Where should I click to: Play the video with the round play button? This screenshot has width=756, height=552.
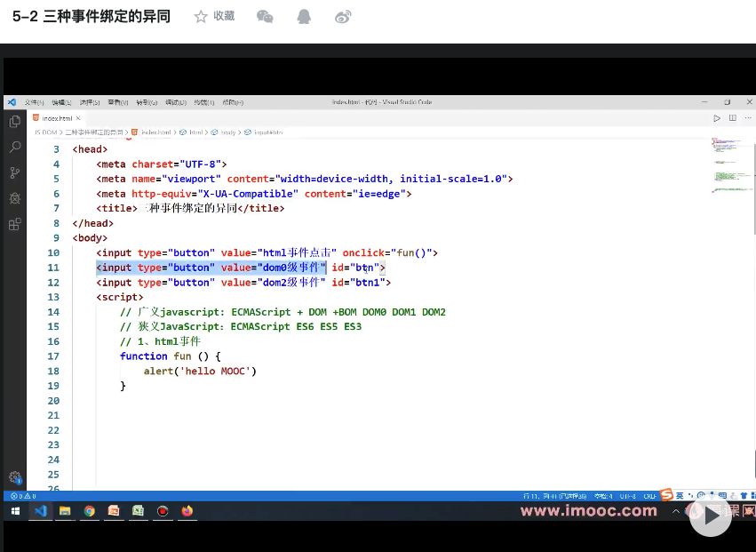click(710, 516)
